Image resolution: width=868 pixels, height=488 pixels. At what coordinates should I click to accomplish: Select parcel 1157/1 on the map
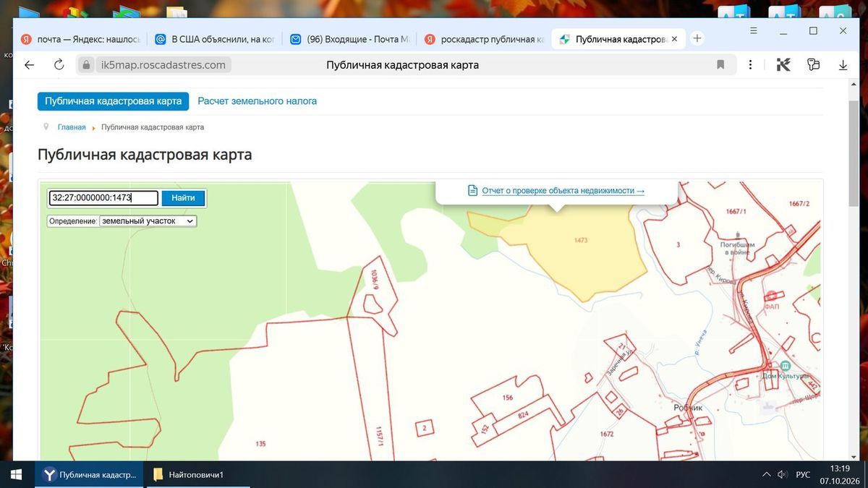[380, 436]
